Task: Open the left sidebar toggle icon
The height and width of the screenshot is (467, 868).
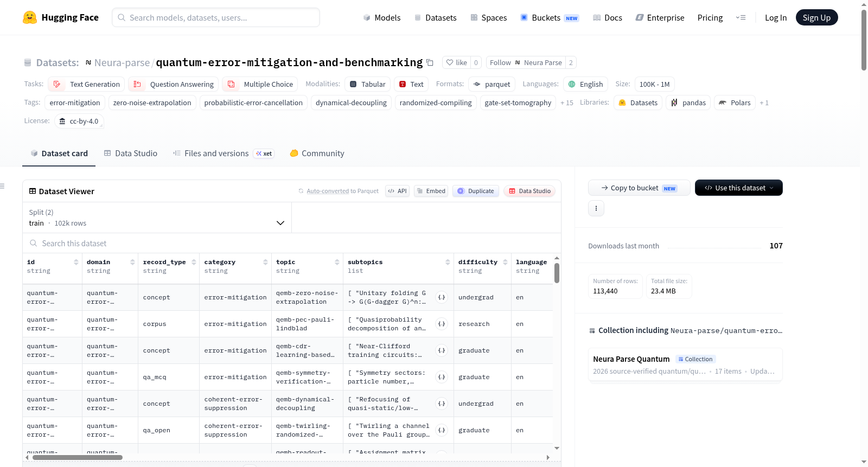Action: click(x=2, y=186)
